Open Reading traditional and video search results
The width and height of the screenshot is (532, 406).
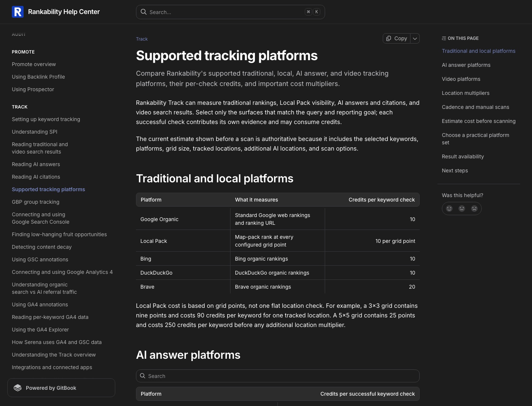click(40, 148)
